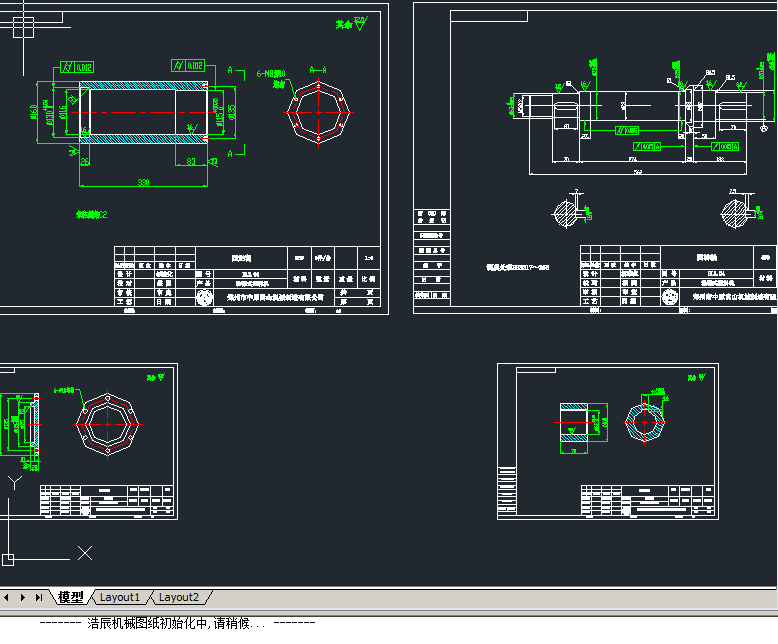
Task: Click the octagonal A-A section view
Action: point(319,113)
